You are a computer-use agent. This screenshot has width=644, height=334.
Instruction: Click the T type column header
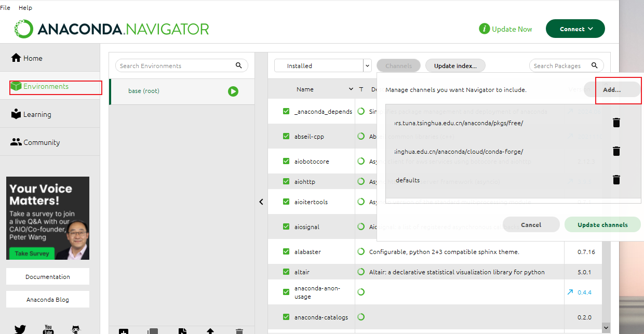361,89
